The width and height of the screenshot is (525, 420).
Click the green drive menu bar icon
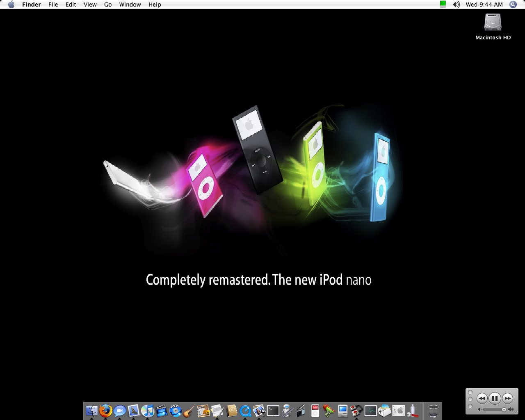click(x=443, y=5)
